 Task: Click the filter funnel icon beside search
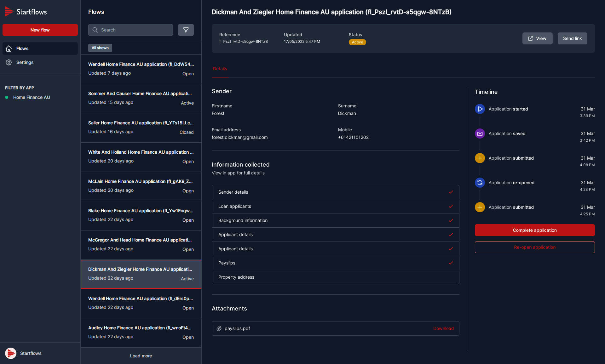point(186,30)
